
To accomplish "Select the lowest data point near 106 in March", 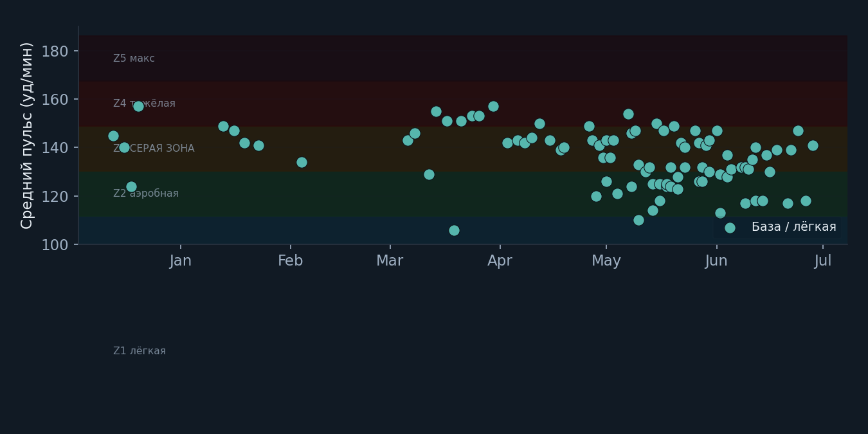I will point(454,230).
